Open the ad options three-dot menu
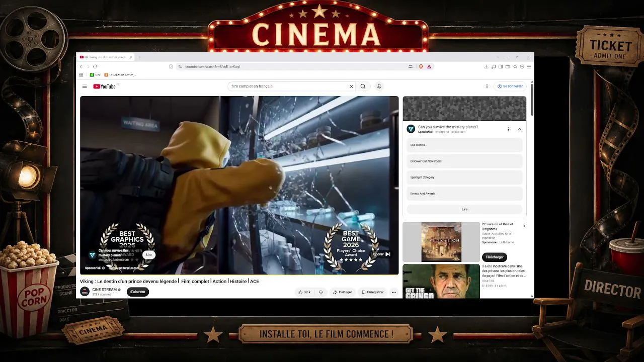Image resolution: width=644 pixels, height=362 pixels. [508, 129]
